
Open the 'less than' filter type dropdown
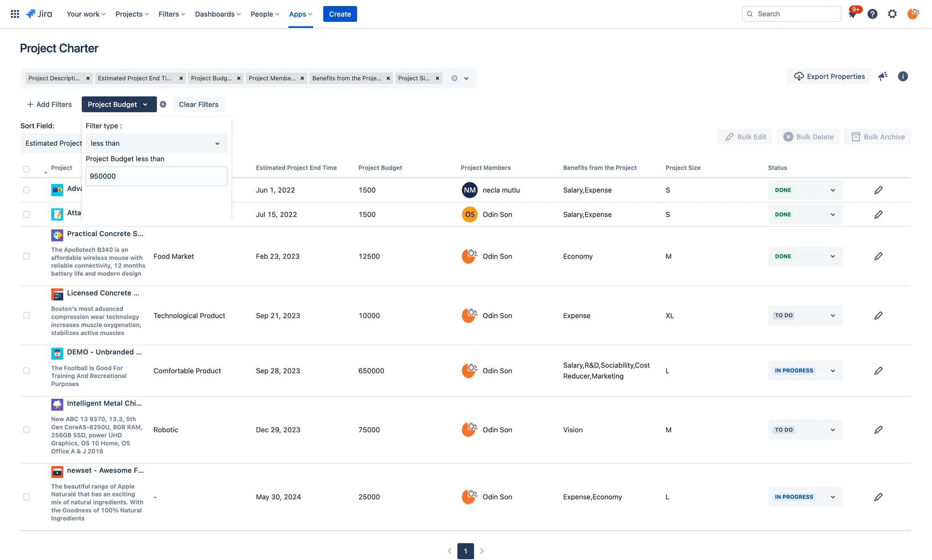pyautogui.click(x=157, y=143)
